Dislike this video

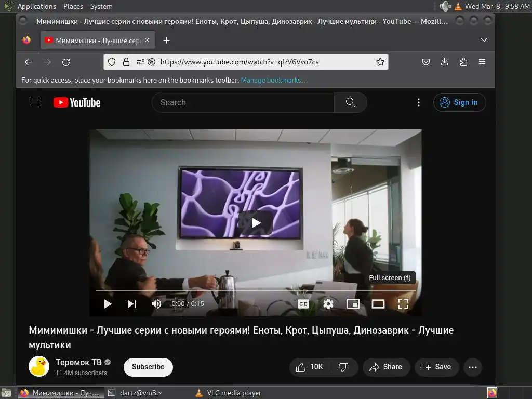344,367
